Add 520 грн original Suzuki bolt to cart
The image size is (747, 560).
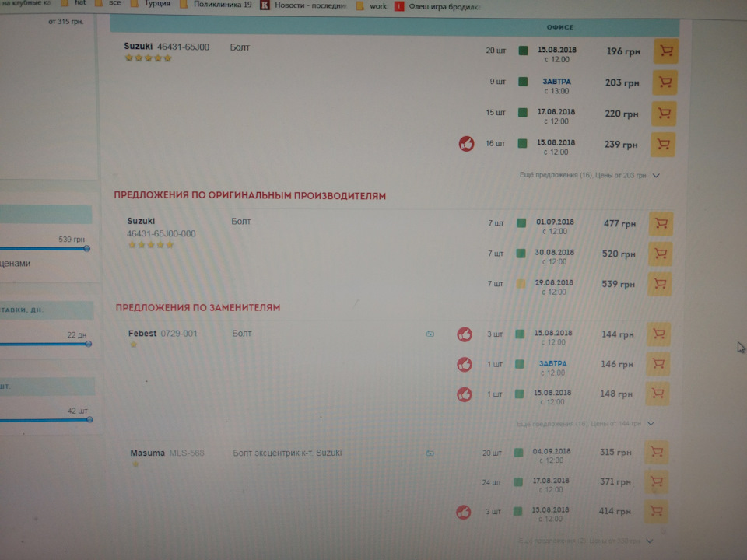coord(661,254)
